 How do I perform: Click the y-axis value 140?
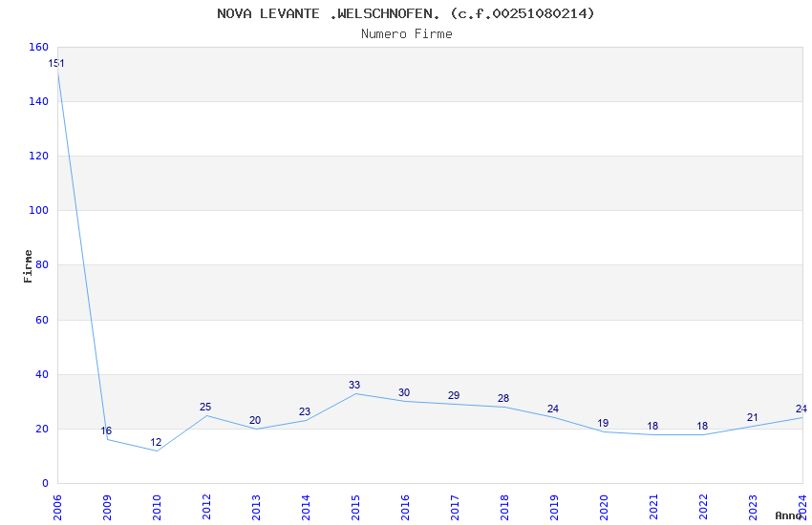tap(39, 101)
